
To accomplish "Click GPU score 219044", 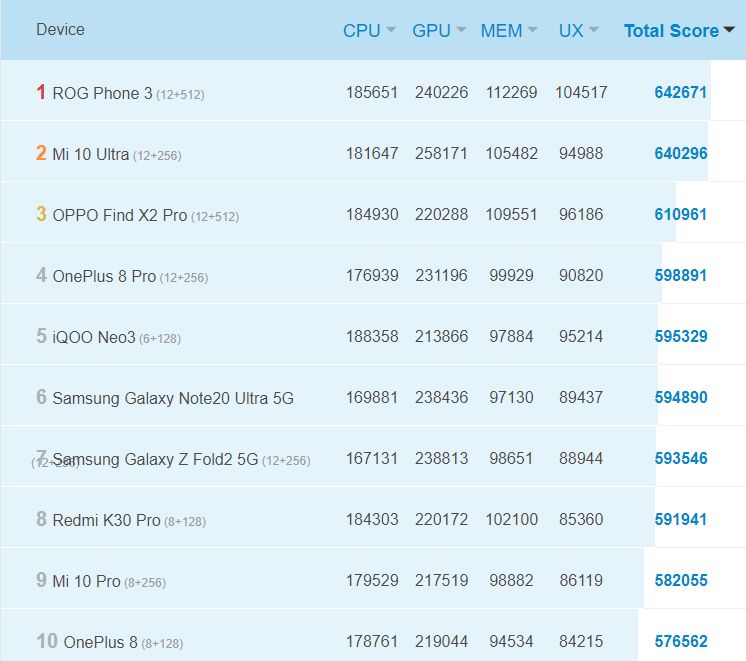I will pyautogui.click(x=442, y=641).
